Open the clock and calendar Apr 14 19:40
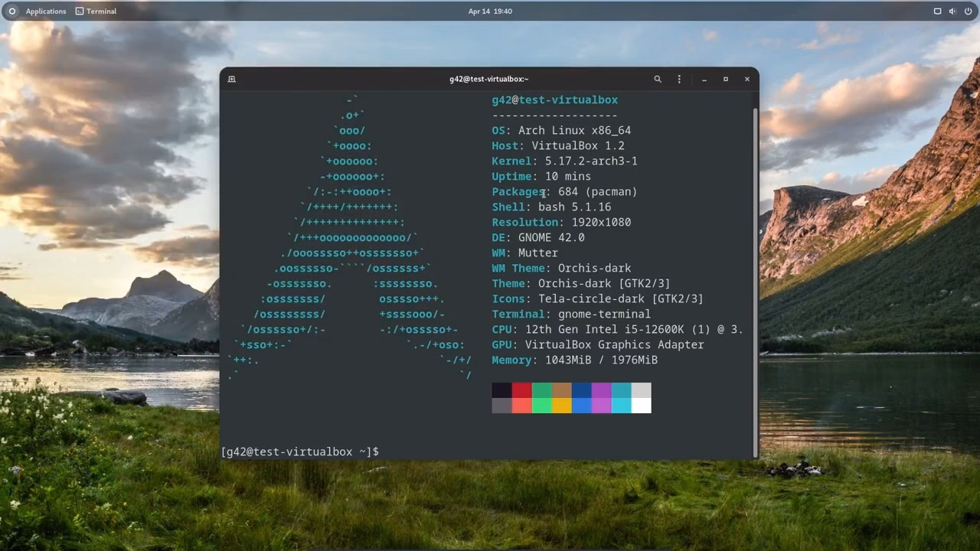980x551 pixels. [x=490, y=11]
